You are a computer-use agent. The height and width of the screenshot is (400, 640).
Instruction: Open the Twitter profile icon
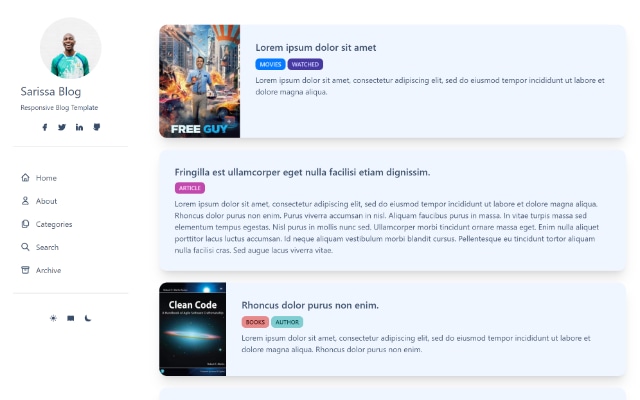[62, 127]
